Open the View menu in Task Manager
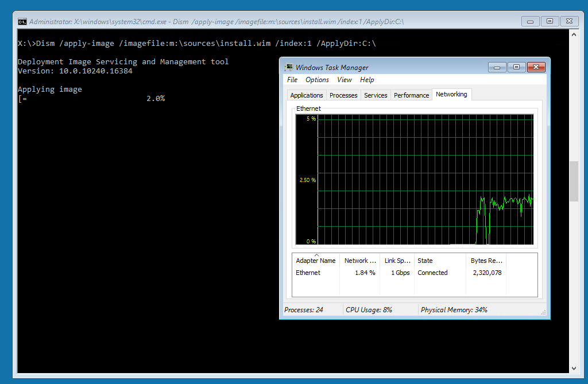Viewport: 588px width, 384px height. (x=345, y=80)
